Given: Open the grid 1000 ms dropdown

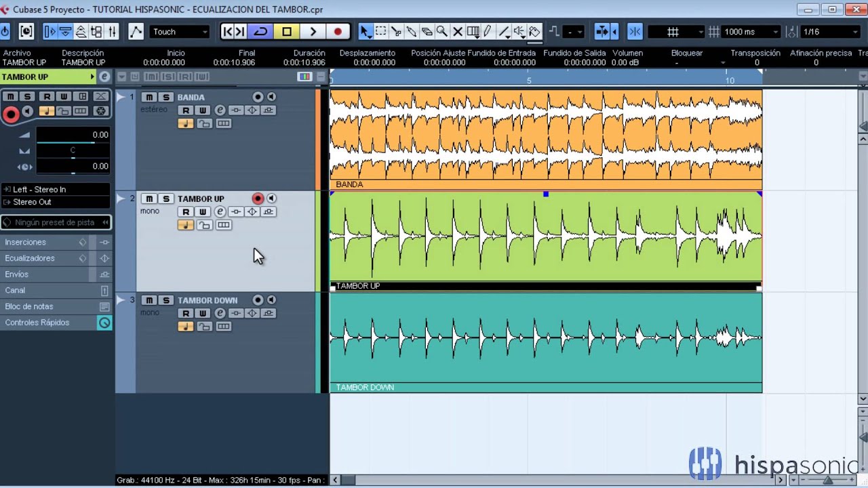Looking at the screenshot, I should (751, 32).
